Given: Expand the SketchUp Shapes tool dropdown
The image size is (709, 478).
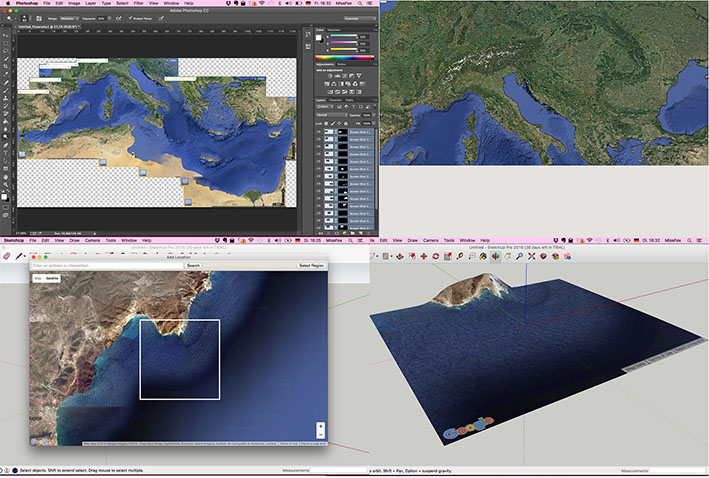Looking at the screenshot, I should tap(392, 256).
